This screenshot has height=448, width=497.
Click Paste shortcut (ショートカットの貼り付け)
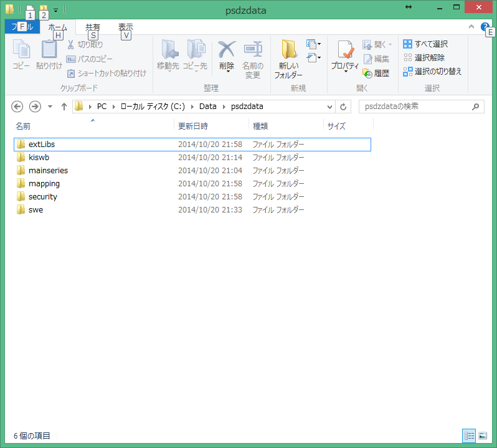[x=107, y=74]
